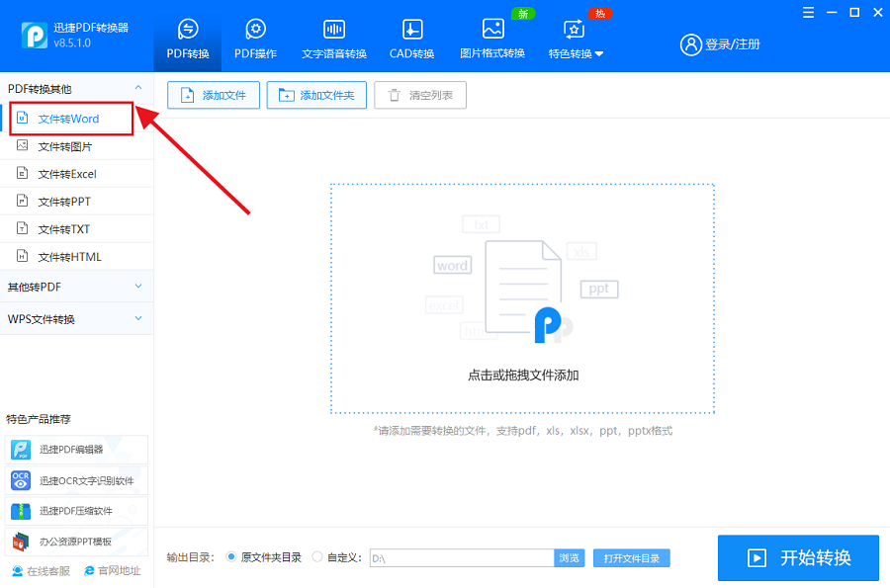
Task: Select 文件转HTML in sidebar
Action: 76,256
